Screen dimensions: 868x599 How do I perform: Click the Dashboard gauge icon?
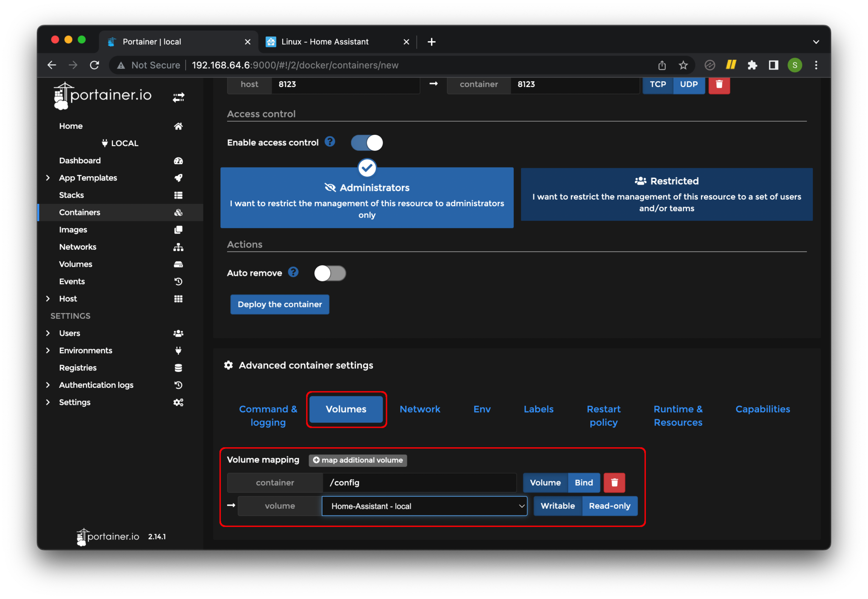[x=178, y=161]
